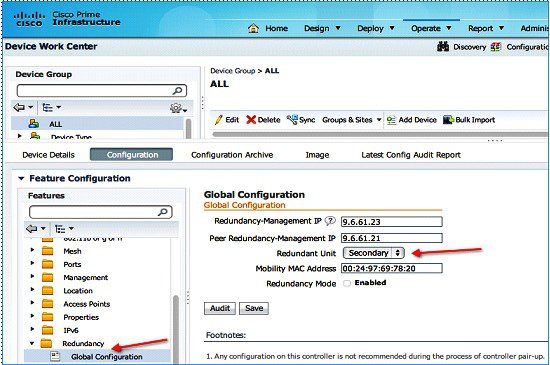Click the Edit pencil icon
This screenshot has width=550, height=365.
pyautogui.click(x=219, y=120)
